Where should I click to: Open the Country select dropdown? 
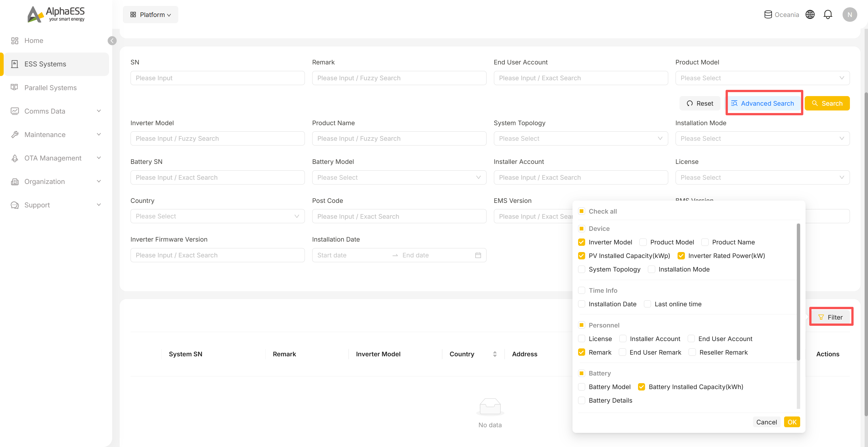point(217,216)
